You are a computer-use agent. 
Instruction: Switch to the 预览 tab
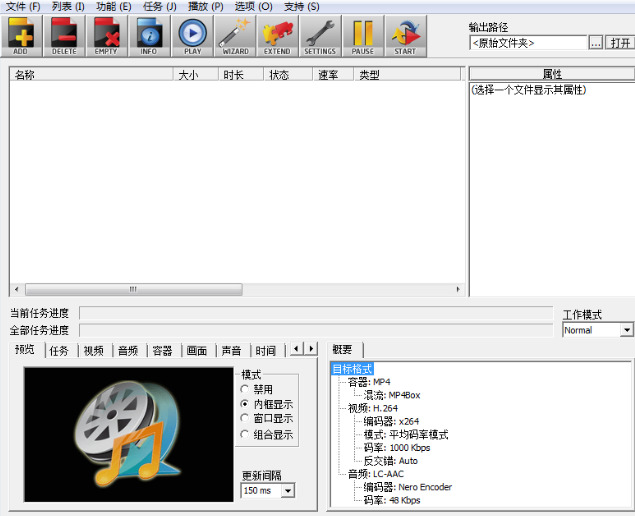point(26,349)
